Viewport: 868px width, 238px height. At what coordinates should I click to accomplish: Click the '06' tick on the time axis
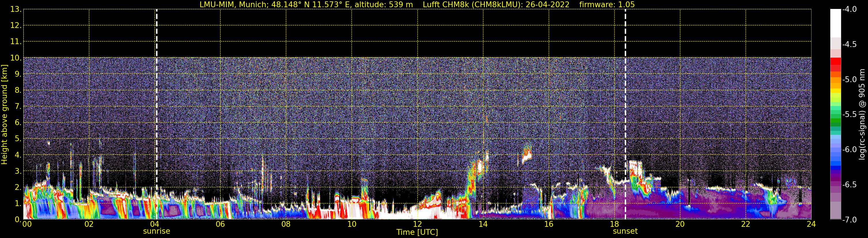click(220, 224)
